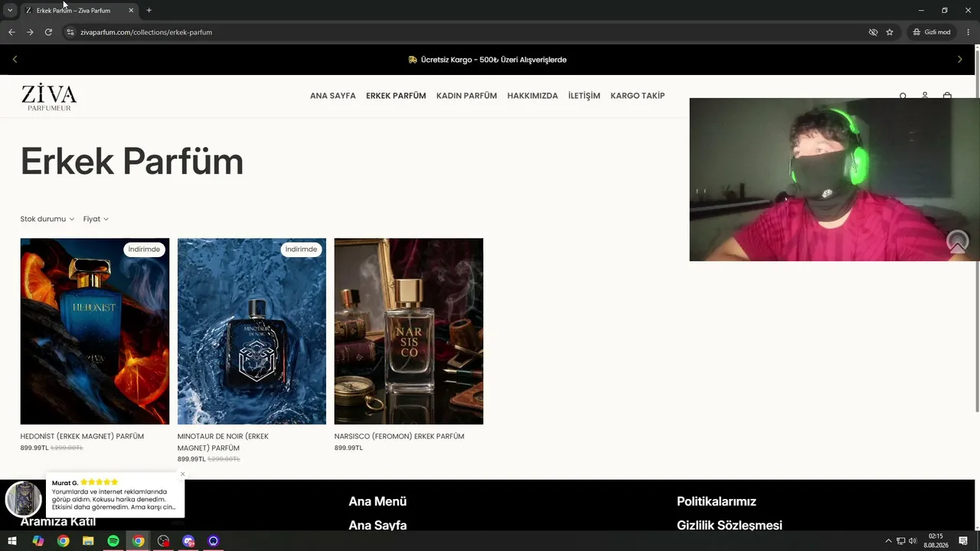Open the volume tray icon

tap(913, 541)
